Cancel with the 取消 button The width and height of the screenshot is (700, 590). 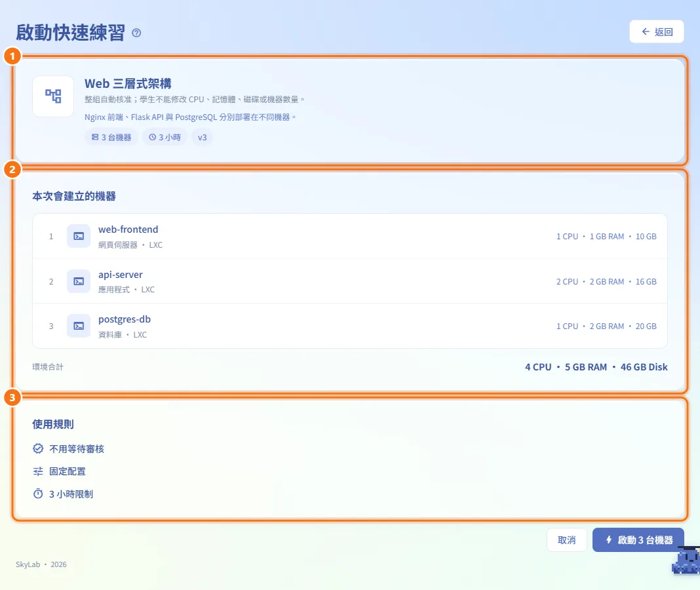pyautogui.click(x=566, y=540)
